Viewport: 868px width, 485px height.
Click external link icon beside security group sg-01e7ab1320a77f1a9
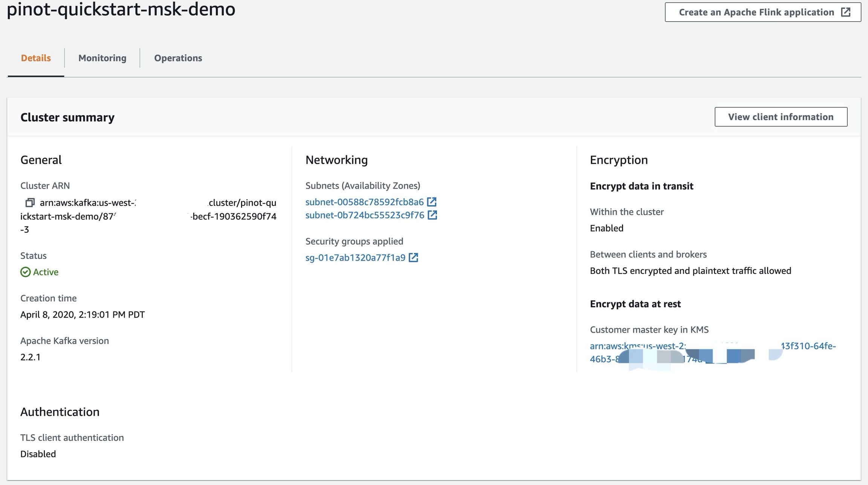click(x=414, y=258)
